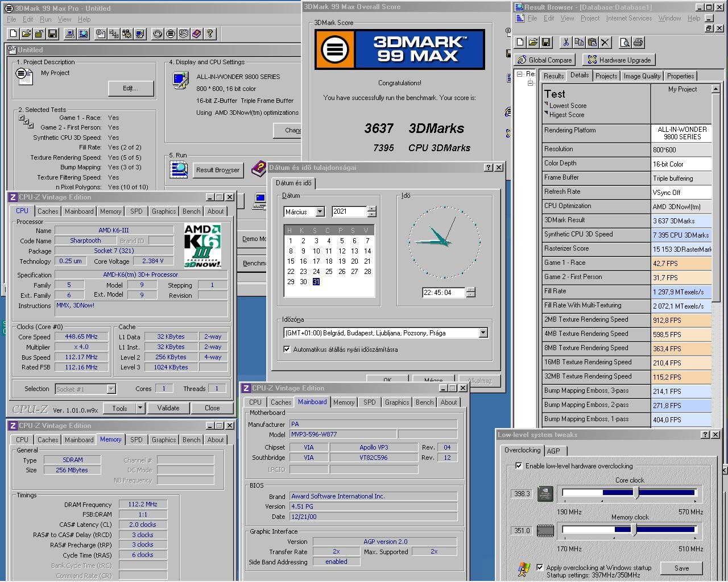
Task: Select day 31 in the calendar
Action: (x=316, y=281)
